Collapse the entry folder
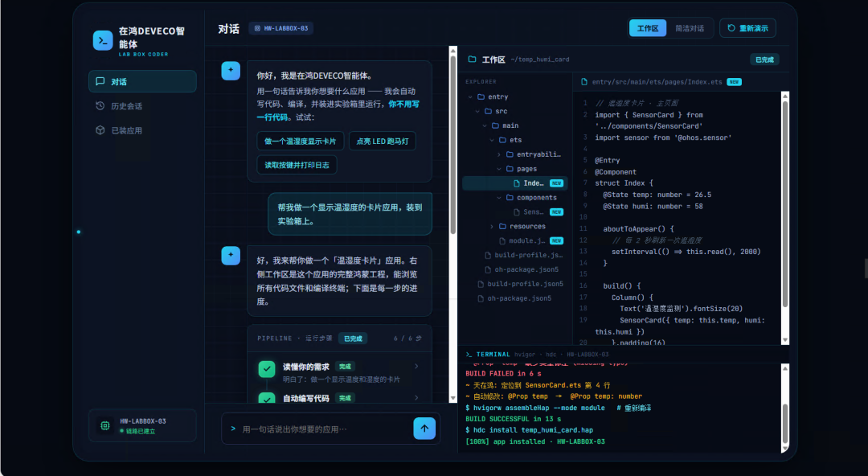The width and height of the screenshot is (868, 476). 470,96
